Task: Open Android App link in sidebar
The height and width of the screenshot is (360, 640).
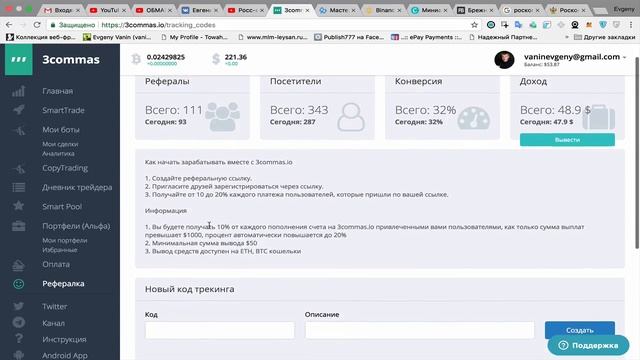Action: (x=65, y=356)
